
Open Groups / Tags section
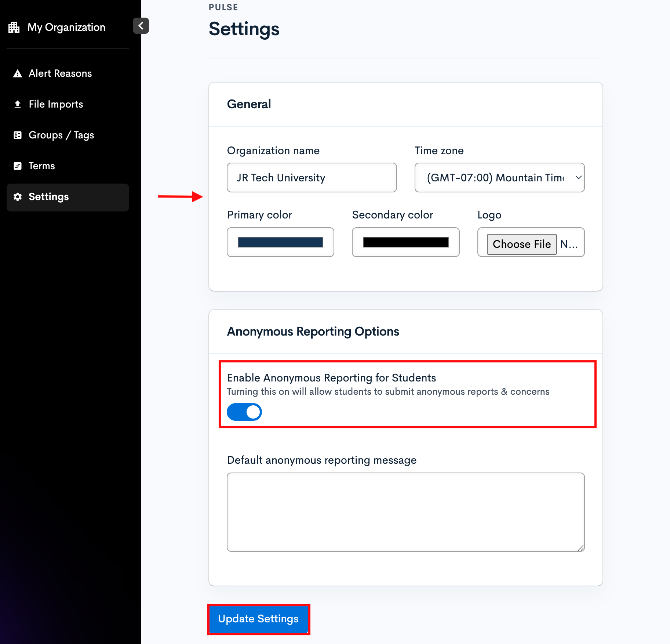point(68,135)
